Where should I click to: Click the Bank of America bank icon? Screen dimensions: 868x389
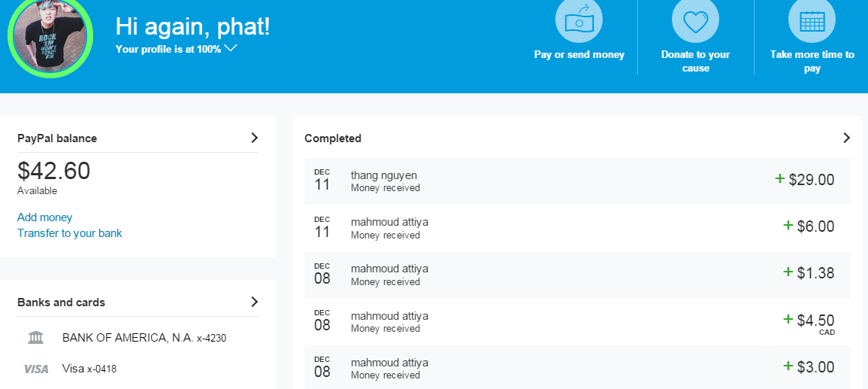tap(36, 338)
